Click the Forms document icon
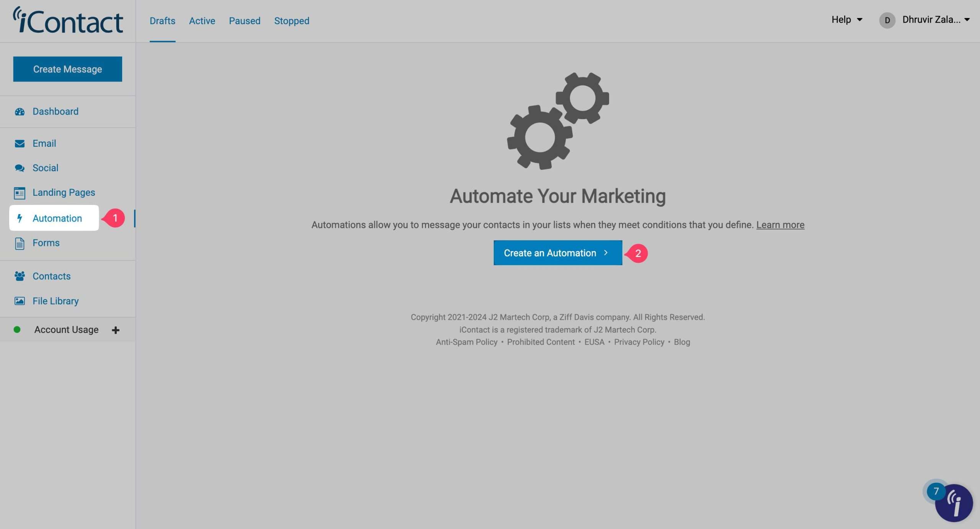Image resolution: width=980 pixels, height=529 pixels. tap(20, 243)
